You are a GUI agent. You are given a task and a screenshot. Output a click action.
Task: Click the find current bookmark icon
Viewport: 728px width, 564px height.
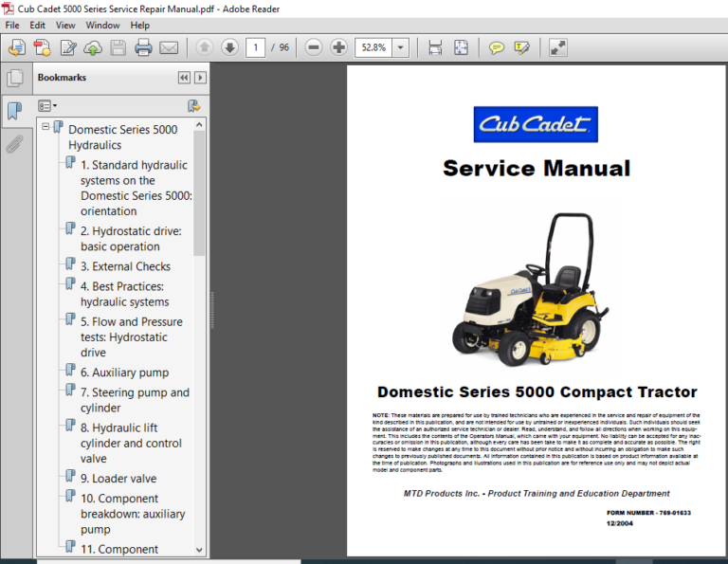[193, 106]
